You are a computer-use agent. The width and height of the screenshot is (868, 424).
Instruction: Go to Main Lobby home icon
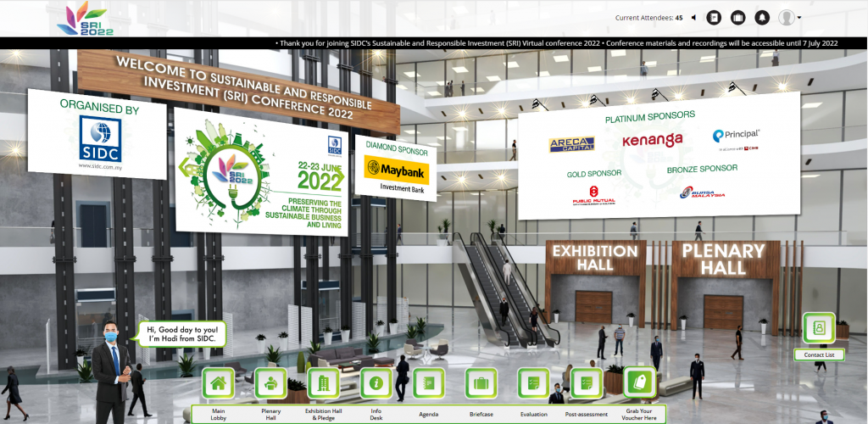point(219,383)
